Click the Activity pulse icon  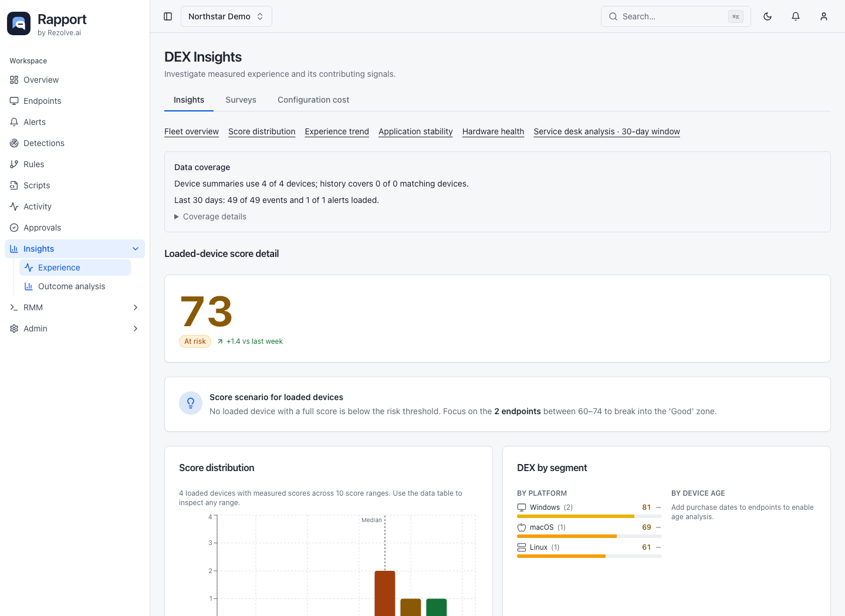click(14, 207)
